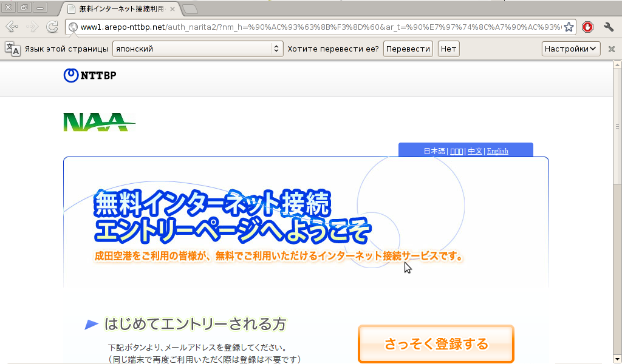Open the wrench settings menu
The height and width of the screenshot is (364, 622).
click(609, 27)
